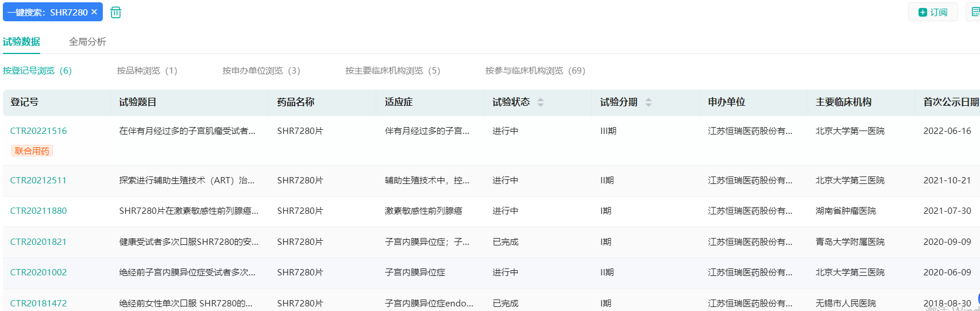This screenshot has width=980, height=311.
Task: Switch to 按主要临床机构浏览 (5)
Action: point(393,71)
